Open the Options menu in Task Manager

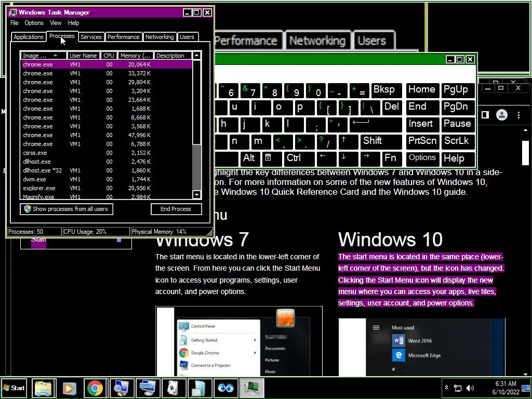[x=34, y=23]
